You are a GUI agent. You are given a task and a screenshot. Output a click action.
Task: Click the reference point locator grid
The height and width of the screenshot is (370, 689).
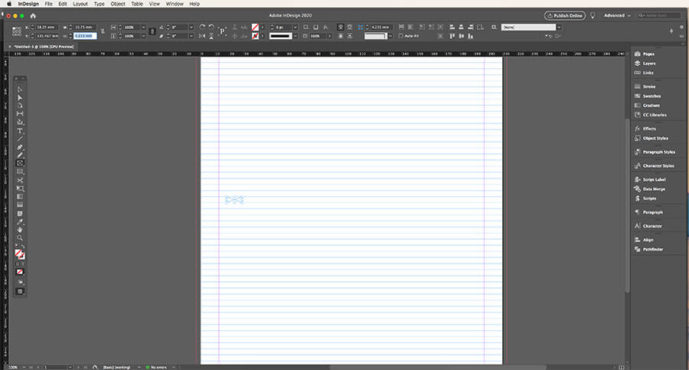pos(17,31)
